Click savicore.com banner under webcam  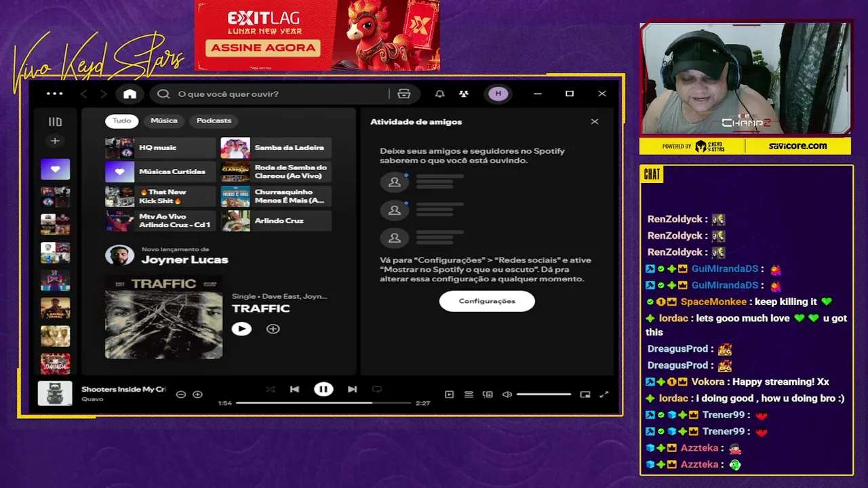[798, 146]
